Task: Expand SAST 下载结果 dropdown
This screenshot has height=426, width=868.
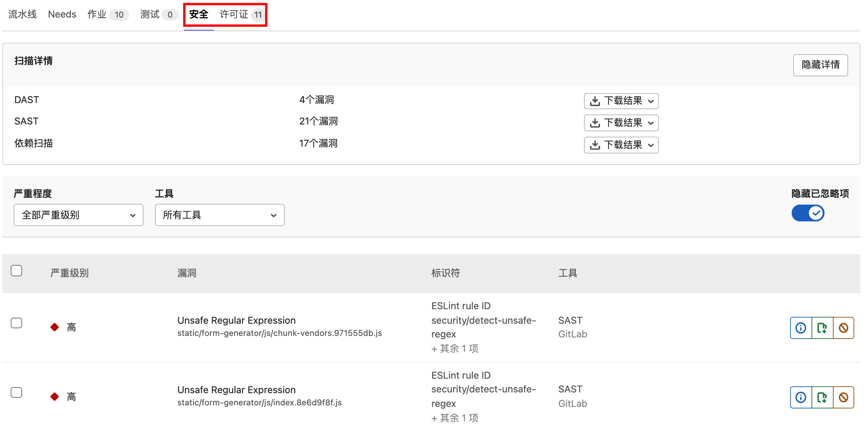Action: point(621,123)
